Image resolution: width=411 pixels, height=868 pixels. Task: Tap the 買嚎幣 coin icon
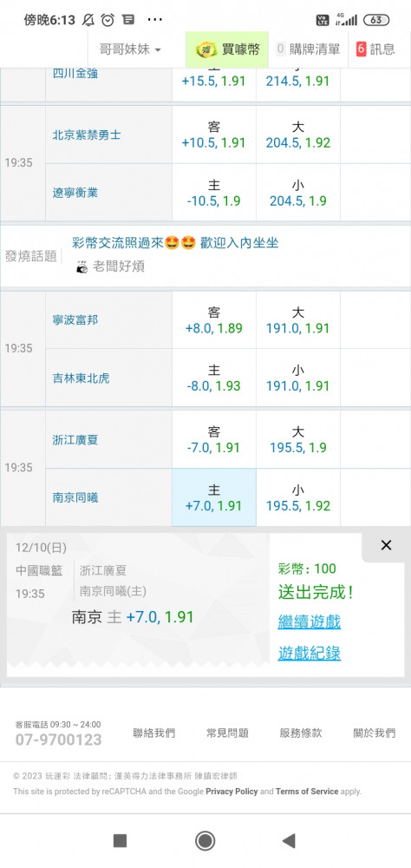coord(205,49)
